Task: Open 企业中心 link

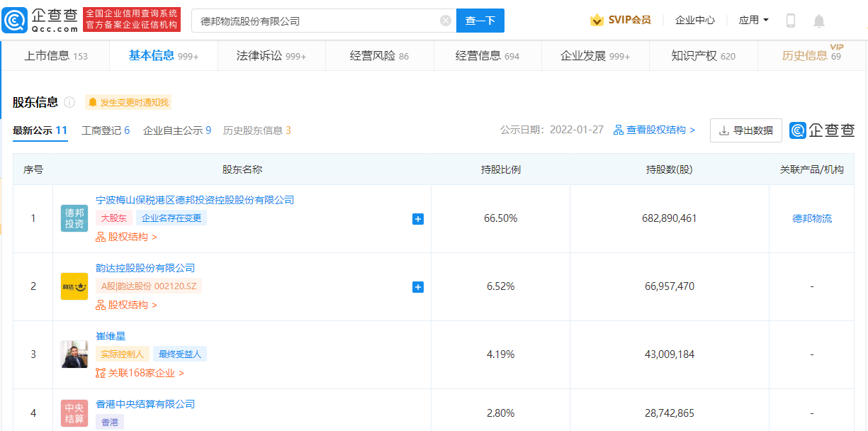Action: click(x=695, y=21)
